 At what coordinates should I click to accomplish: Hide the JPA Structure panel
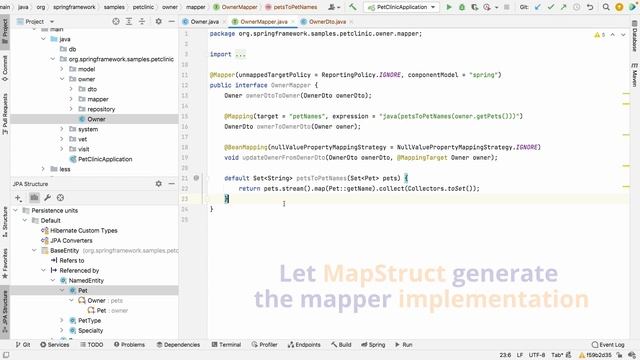click(x=171, y=184)
